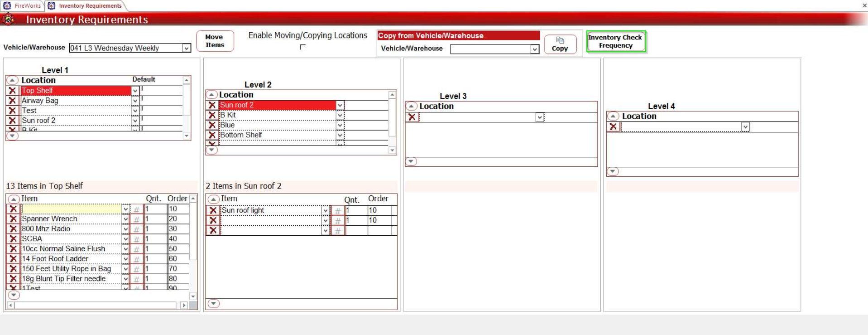The image size is (868, 335).
Task: Remove Airway Bag location with X icon
Action: pyautogui.click(x=13, y=101)
